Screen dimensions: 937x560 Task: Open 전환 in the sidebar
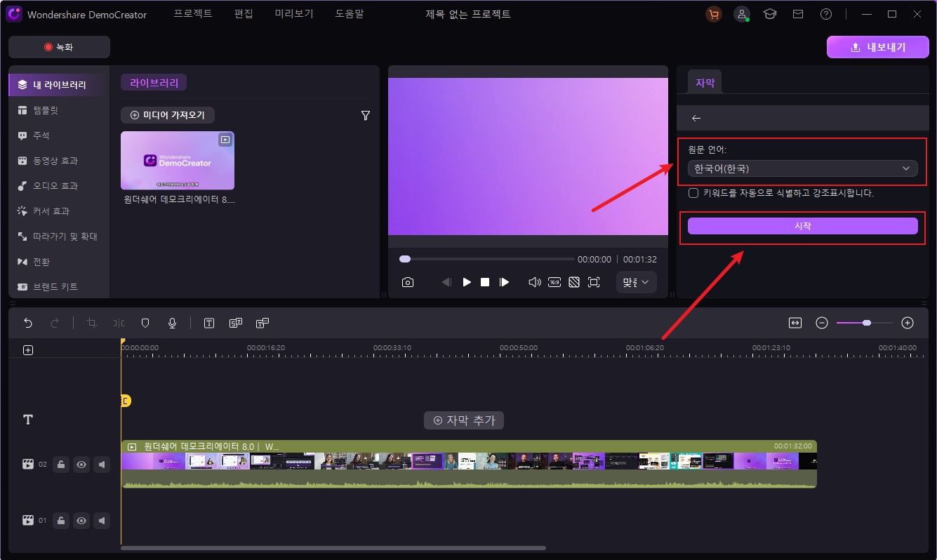tap(59, 262)
